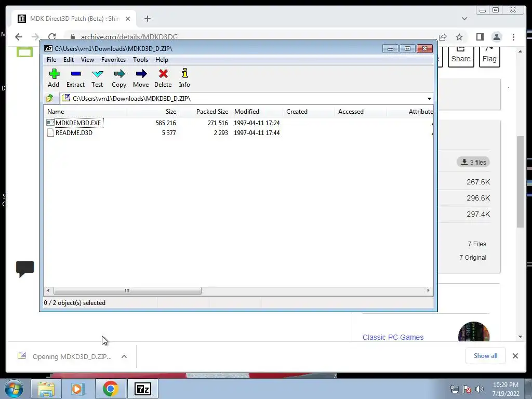532x399 pixels.
Task: Click the Add toolbar icon in 7-Zip
Action: click(x=54, y=78)
